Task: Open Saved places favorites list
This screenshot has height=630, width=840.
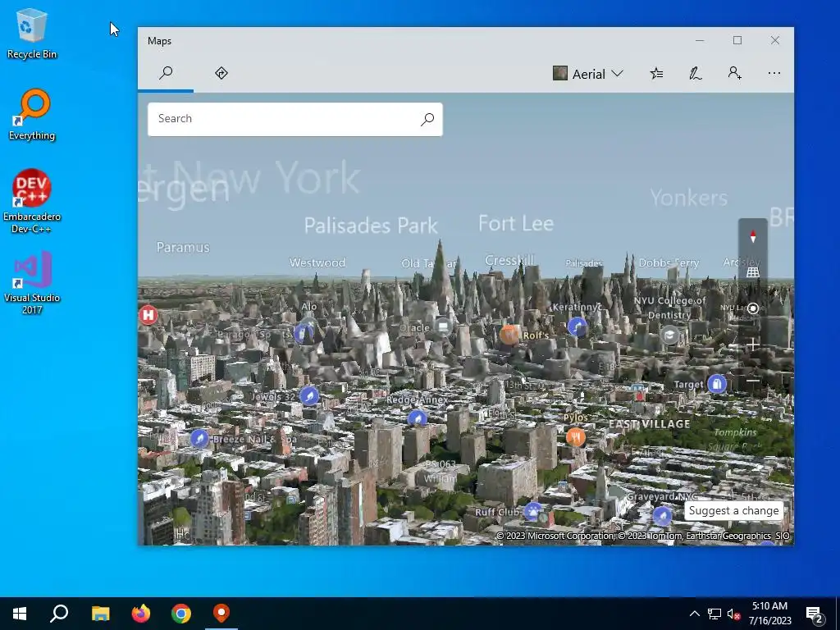Action: (656, 73)
